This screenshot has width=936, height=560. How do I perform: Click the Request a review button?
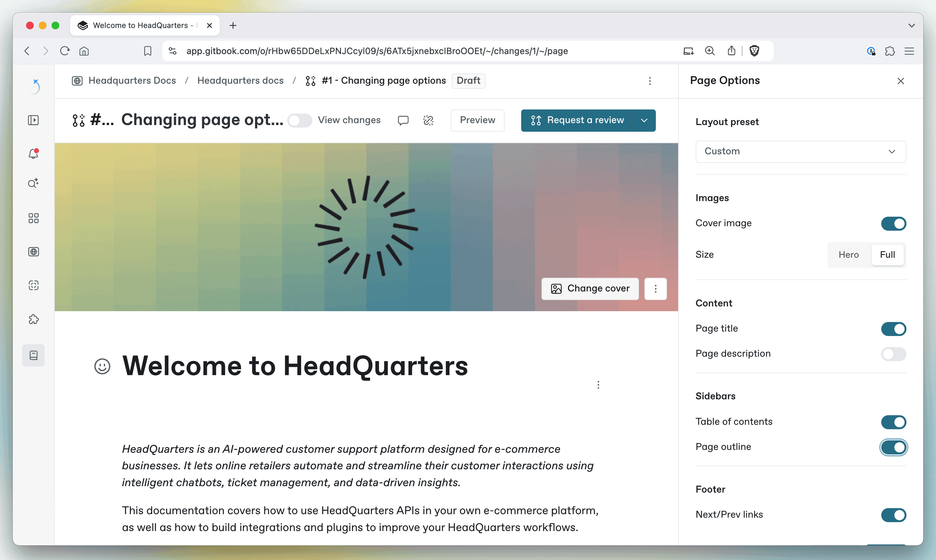(x=577, y=120)
